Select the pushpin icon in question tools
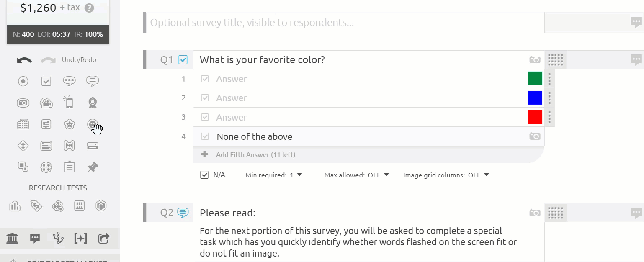Screen dimensions: 644x262 pyautogui.click(x=93, y=167)
